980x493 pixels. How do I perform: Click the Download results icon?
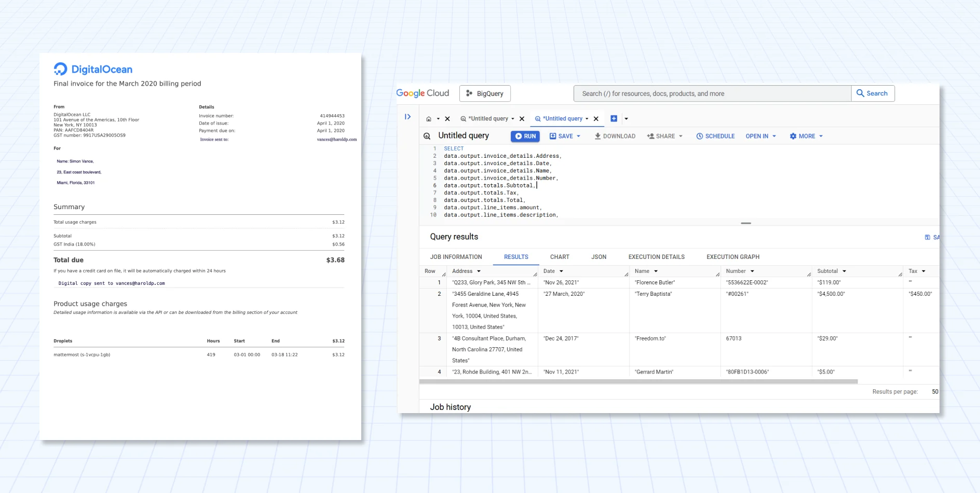pyautogui.click(x=597, y=136)
